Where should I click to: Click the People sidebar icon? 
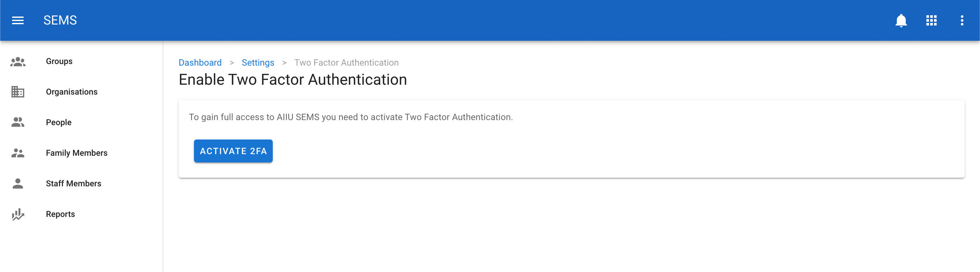[x=18, y=122]
